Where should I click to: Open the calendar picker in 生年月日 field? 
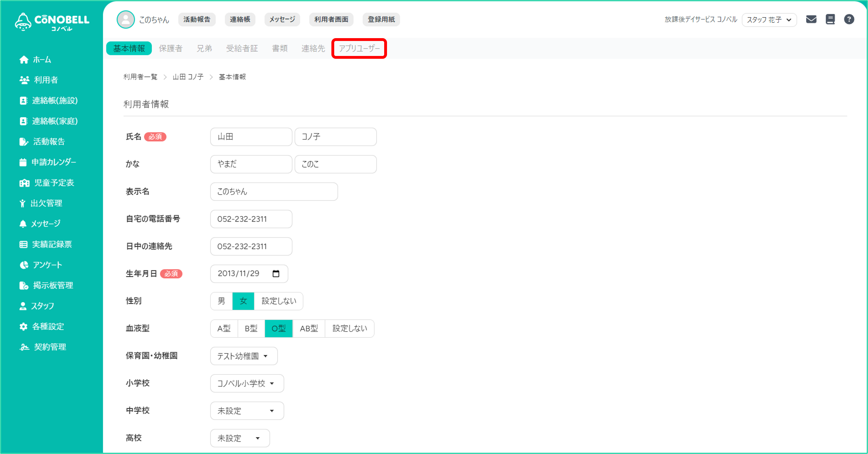pos(275,274)
